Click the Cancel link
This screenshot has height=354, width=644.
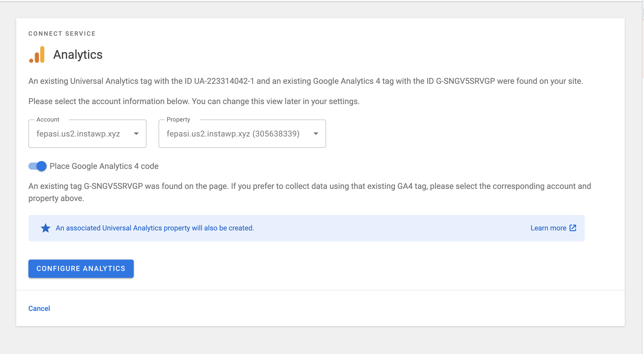tap(39, 308)
